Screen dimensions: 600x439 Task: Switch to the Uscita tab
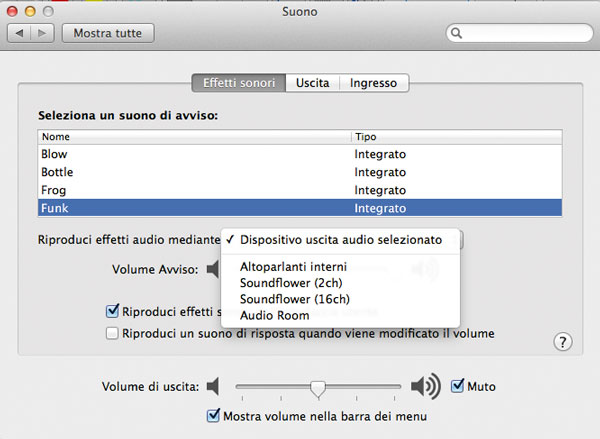pos(312,83)
